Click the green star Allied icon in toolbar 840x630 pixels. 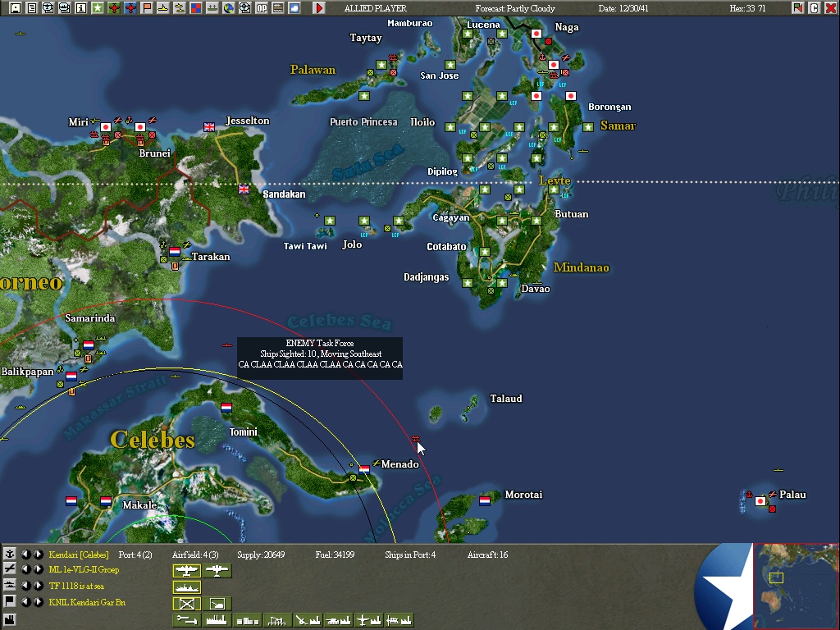(98, 8)
